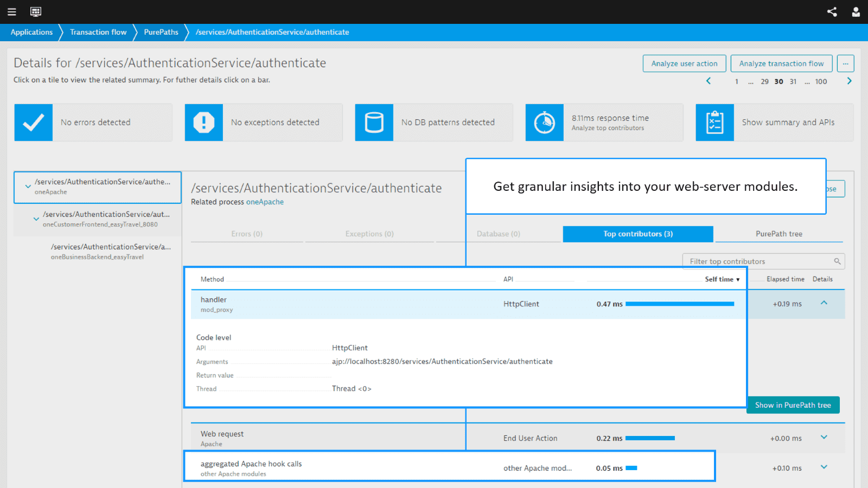This screenshot has height=488, width=868.
Task: Go to page 1 of PurePaths
Action: [x=737, y=81]
